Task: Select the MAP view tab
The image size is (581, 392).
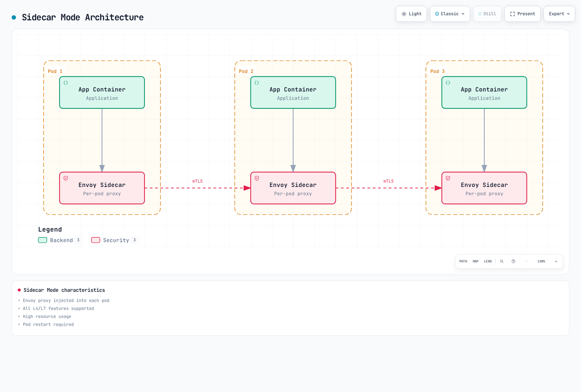Action: pos(476,261)
